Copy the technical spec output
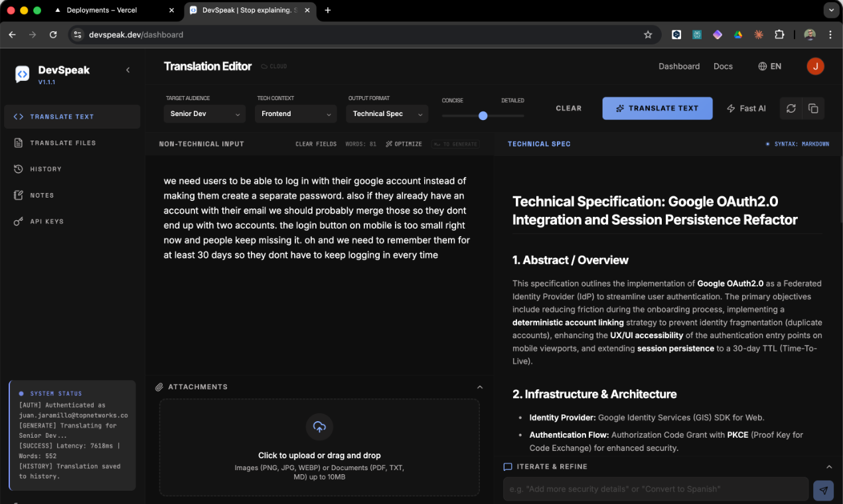Image resolution: width=843 pixels, height=504 pixels. point(813,108)
